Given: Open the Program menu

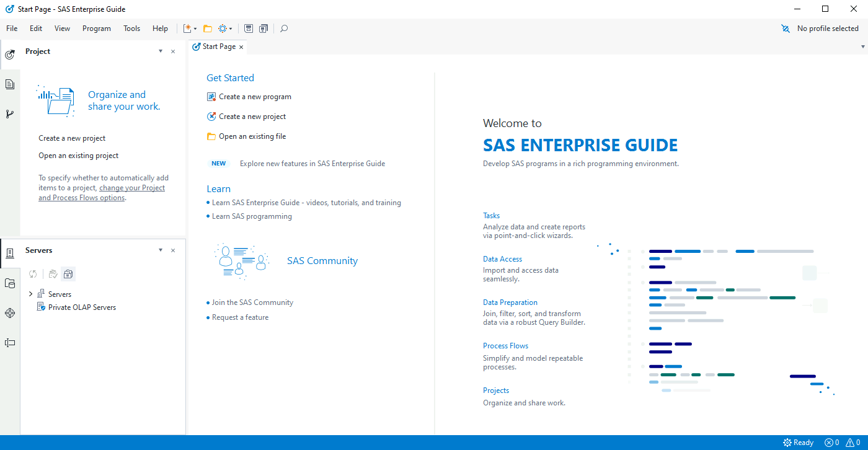Looking at the screenshot, I should pos(96,29).
